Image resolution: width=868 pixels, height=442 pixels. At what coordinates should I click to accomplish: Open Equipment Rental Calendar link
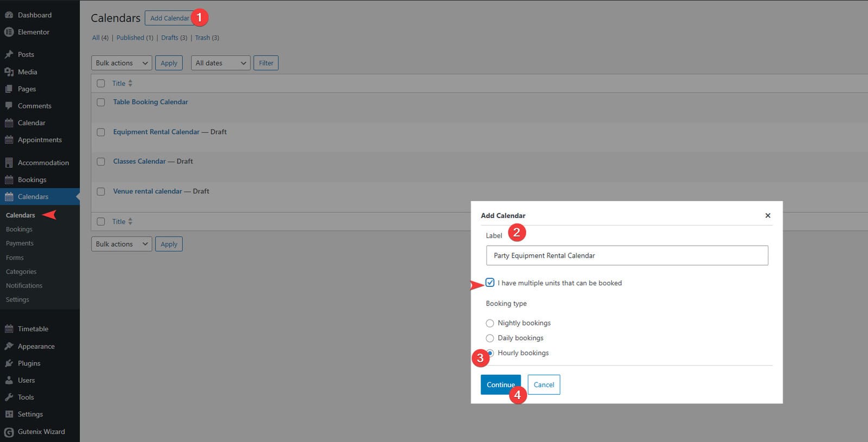tap(156, 132)
